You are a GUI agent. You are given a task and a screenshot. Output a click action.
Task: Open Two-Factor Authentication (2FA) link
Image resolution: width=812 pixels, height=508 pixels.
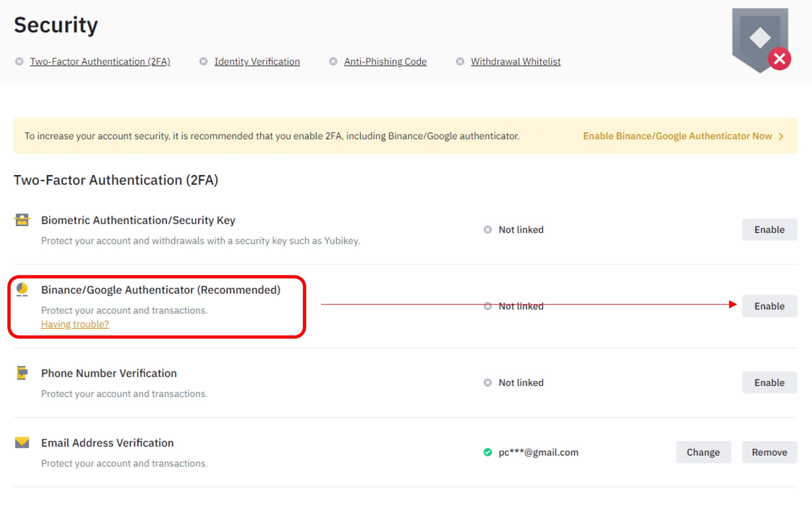100,61
